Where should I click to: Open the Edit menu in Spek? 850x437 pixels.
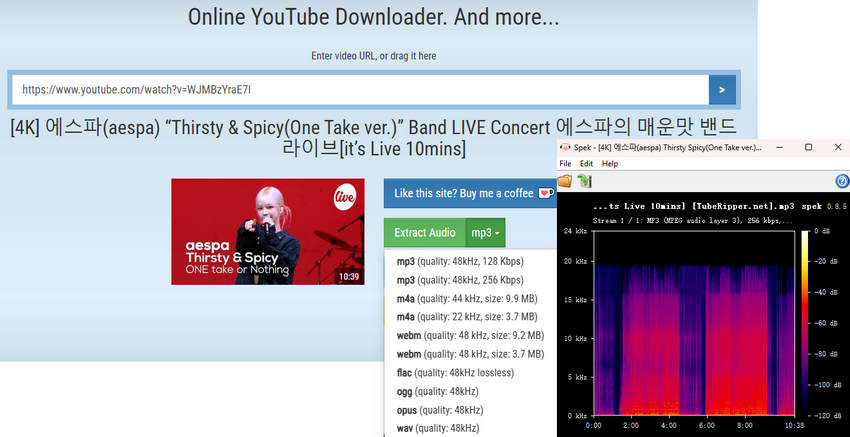(587, 164)
